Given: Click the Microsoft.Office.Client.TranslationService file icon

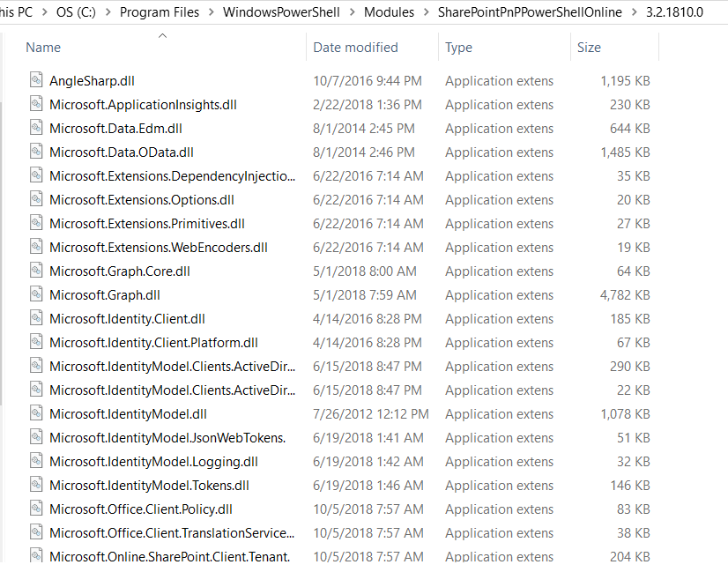Looking at the screenshot, I should coord(36,532).
